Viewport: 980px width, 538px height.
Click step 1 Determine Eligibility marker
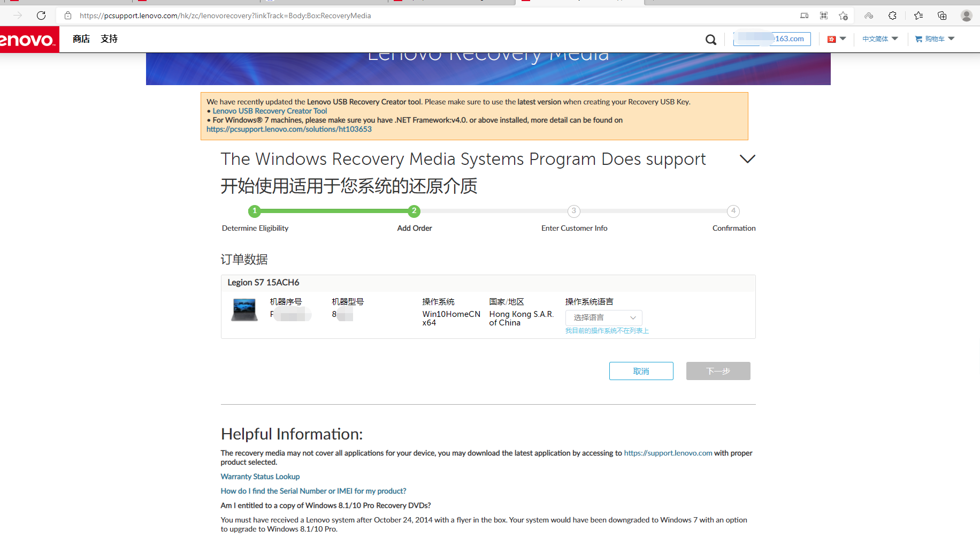coord(255,211)
